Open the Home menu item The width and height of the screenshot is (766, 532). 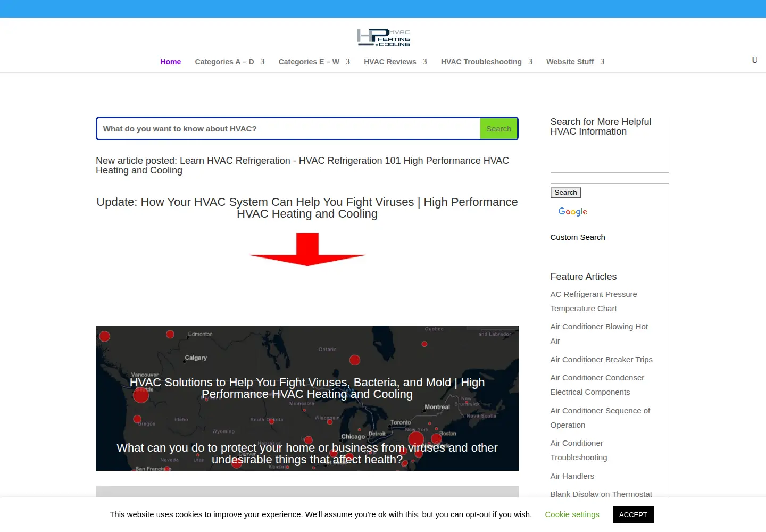coord(171,62)
